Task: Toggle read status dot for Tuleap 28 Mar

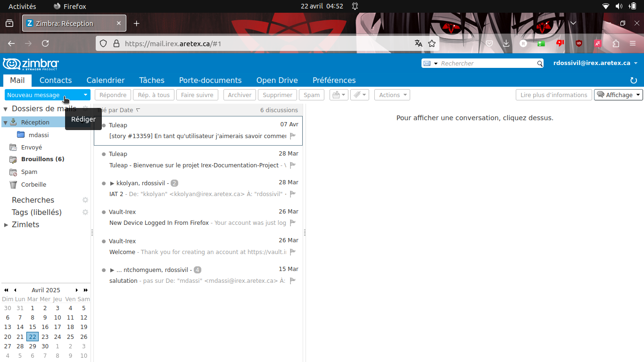Action: [104, 154]
